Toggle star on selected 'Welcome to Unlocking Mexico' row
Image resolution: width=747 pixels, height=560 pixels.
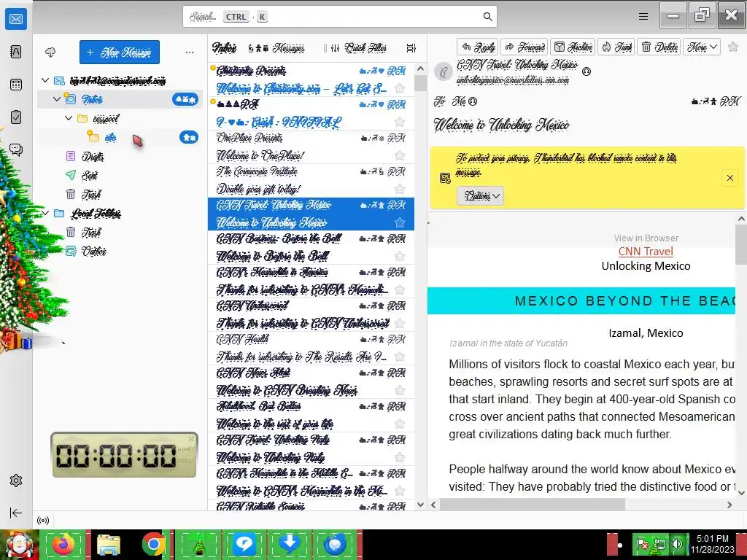point(400,222)
